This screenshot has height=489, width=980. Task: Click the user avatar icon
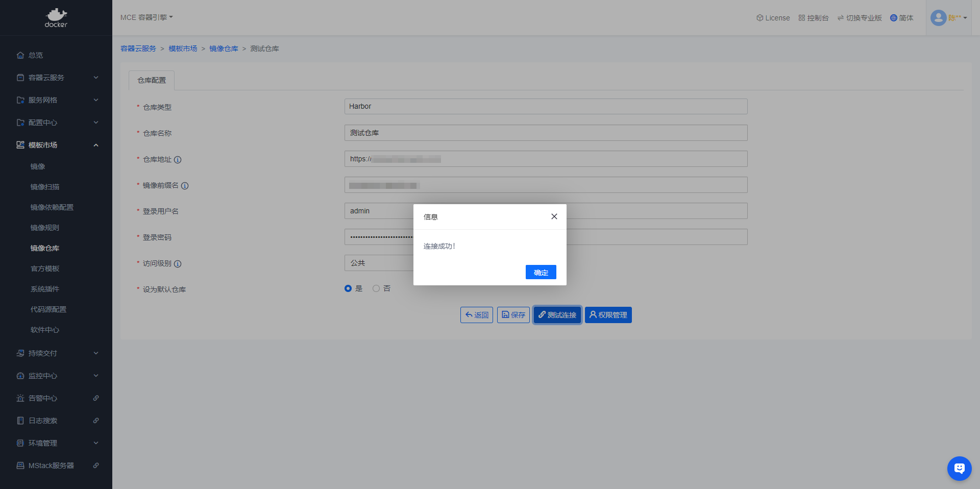(938, 18)
